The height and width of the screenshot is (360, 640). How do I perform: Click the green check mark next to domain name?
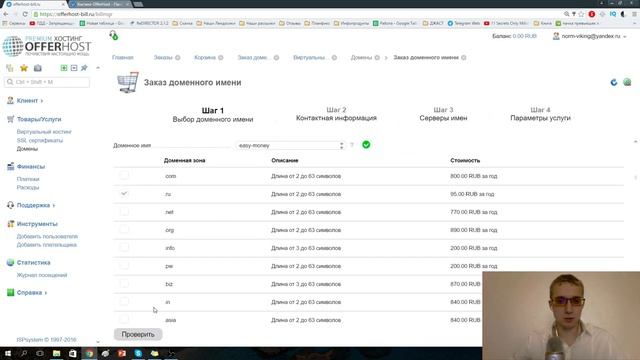366,145
